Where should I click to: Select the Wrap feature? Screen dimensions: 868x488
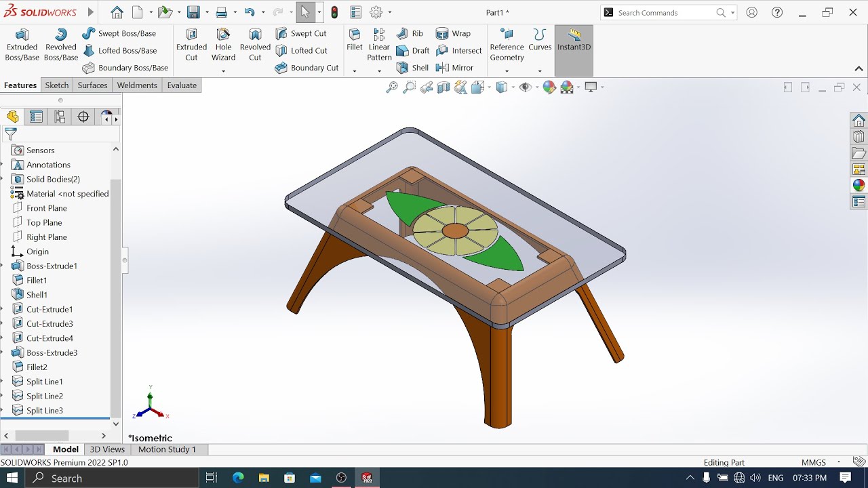pyautogui.click(x=453, y=33)
